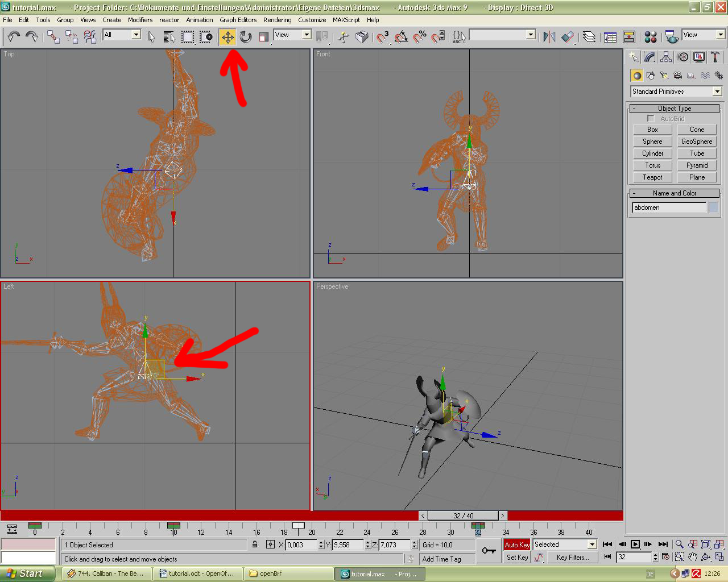The width and height of the screenshot is (728, 582).
Task: Open the Modify command panel tab
Action: click(x=650, y=57)
